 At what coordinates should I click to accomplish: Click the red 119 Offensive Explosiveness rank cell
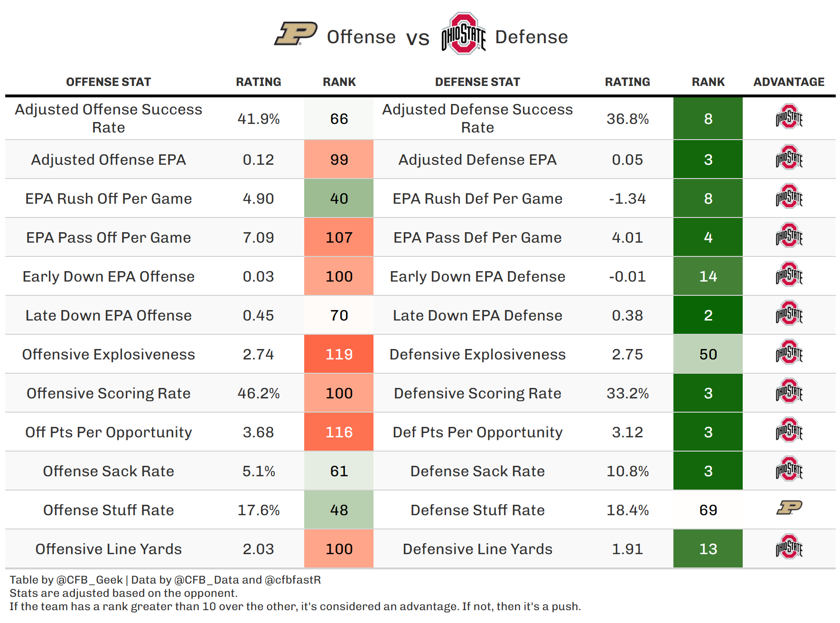click(x=339, y=354)
